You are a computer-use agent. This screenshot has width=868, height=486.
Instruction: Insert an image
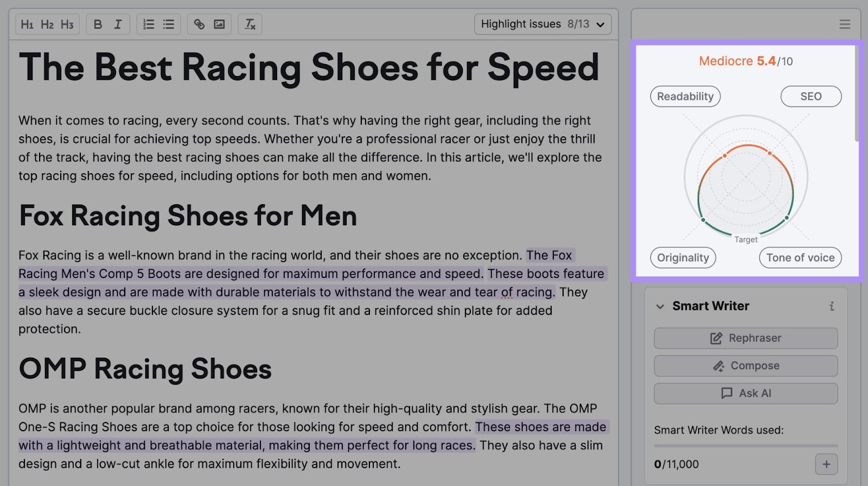(219, 24)
